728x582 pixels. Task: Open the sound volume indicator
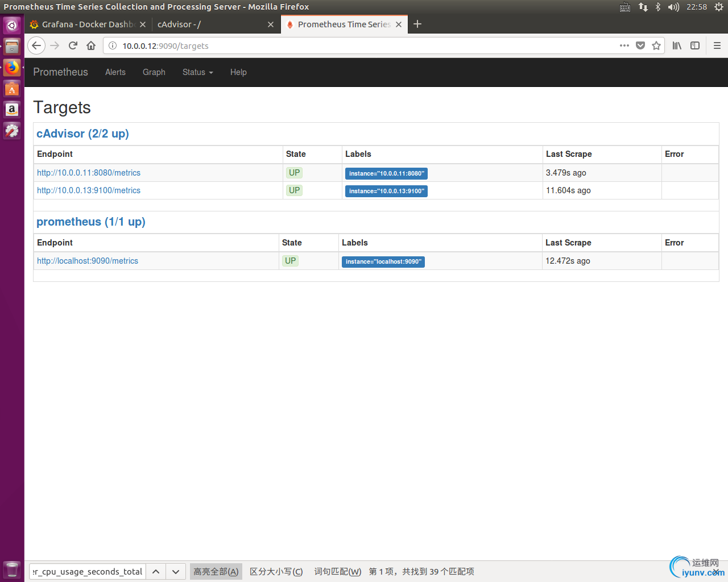[674, 7]
